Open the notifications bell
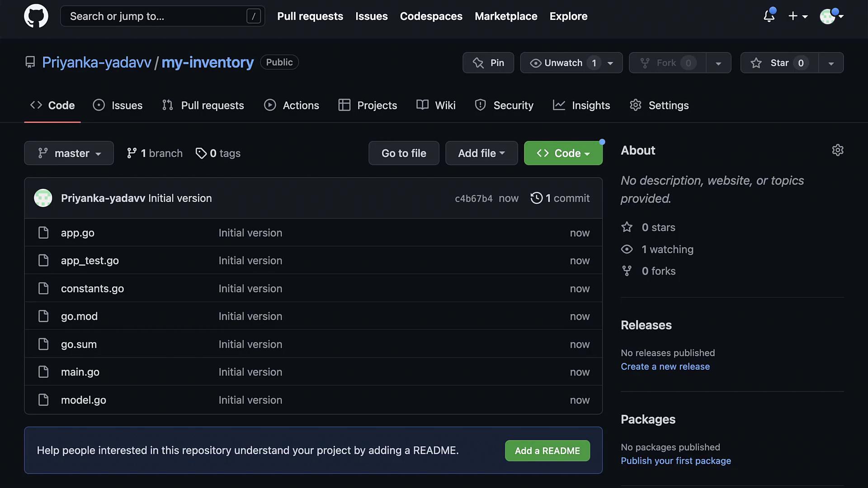Screen dimensions: 868x488 [x=769, y=16]
